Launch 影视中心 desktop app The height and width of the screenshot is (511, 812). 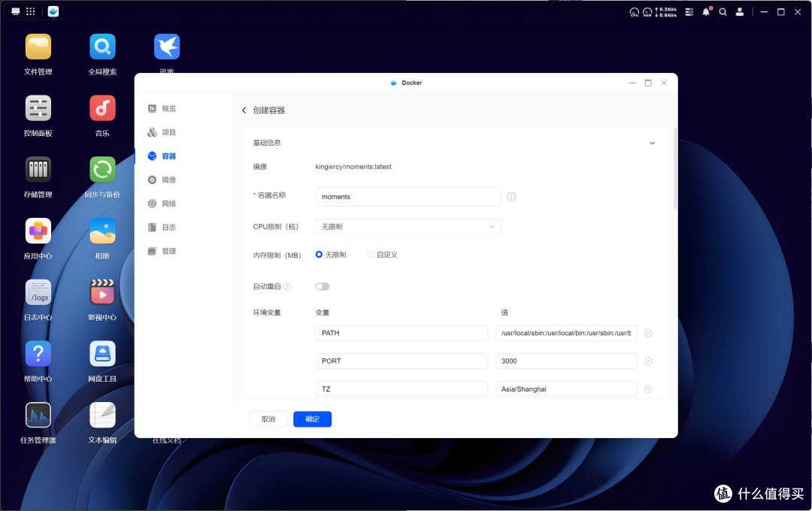102,292
